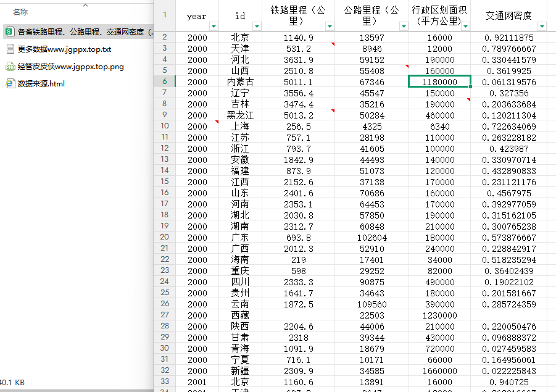The height and width of the screenshot is (392, 556).
Task: Select the text file icon for 更多数据www.jgppx.top.txt
Action: coord(10,49)
